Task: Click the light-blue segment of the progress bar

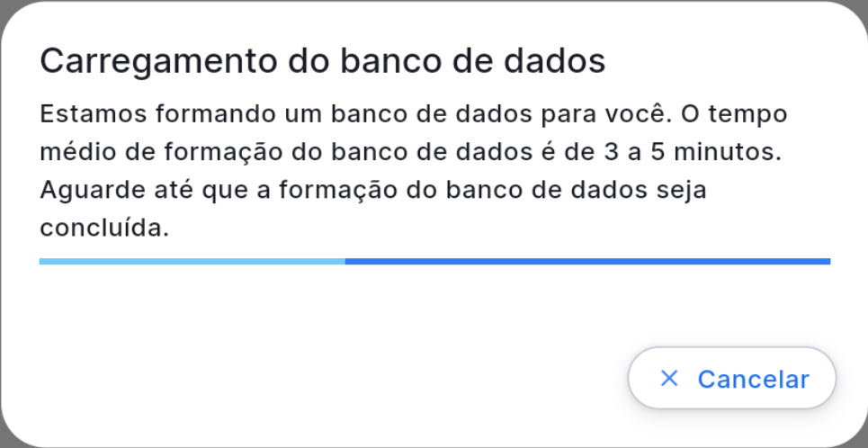Action: [x=192, y=262]
